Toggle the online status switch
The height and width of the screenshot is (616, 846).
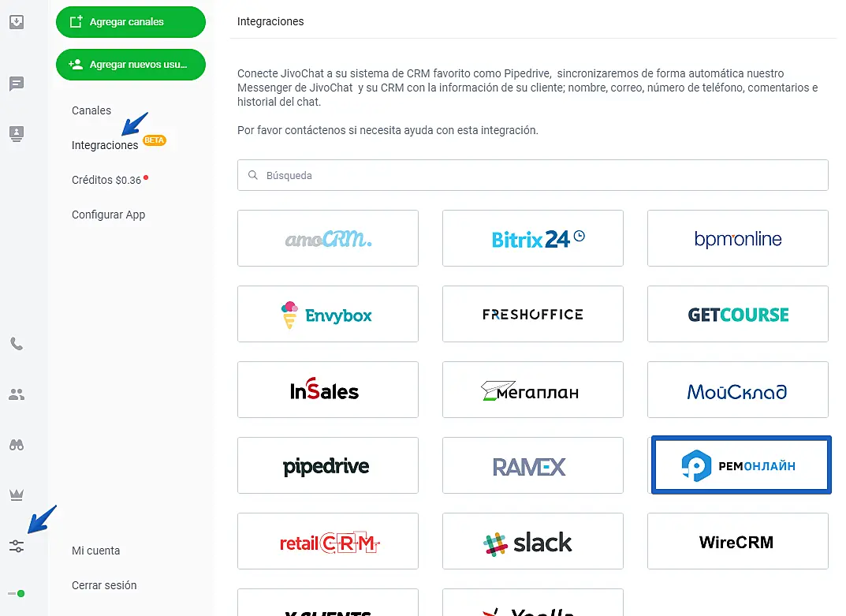(17, 593)
